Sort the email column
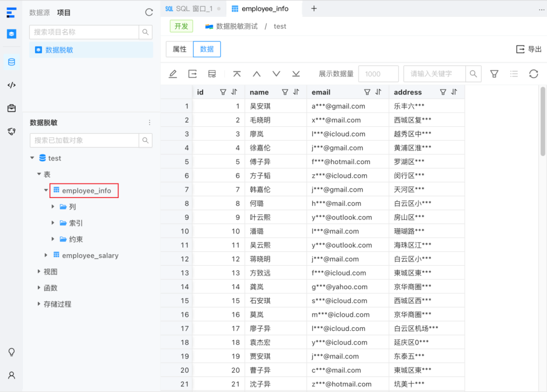 [378, 92]
